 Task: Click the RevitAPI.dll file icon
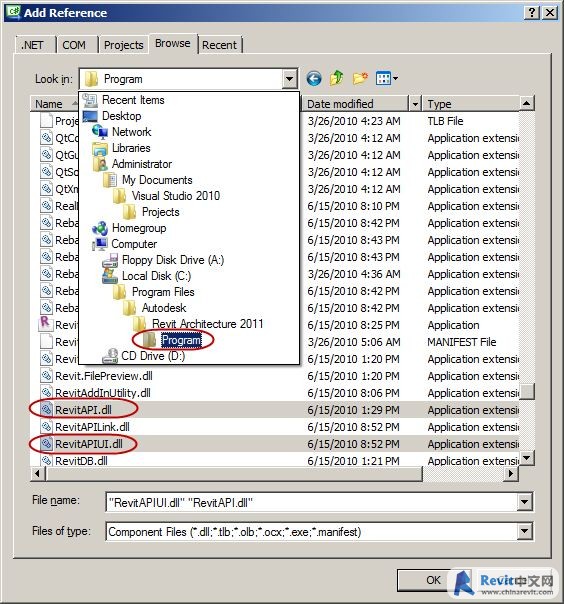tap(46, 409)
